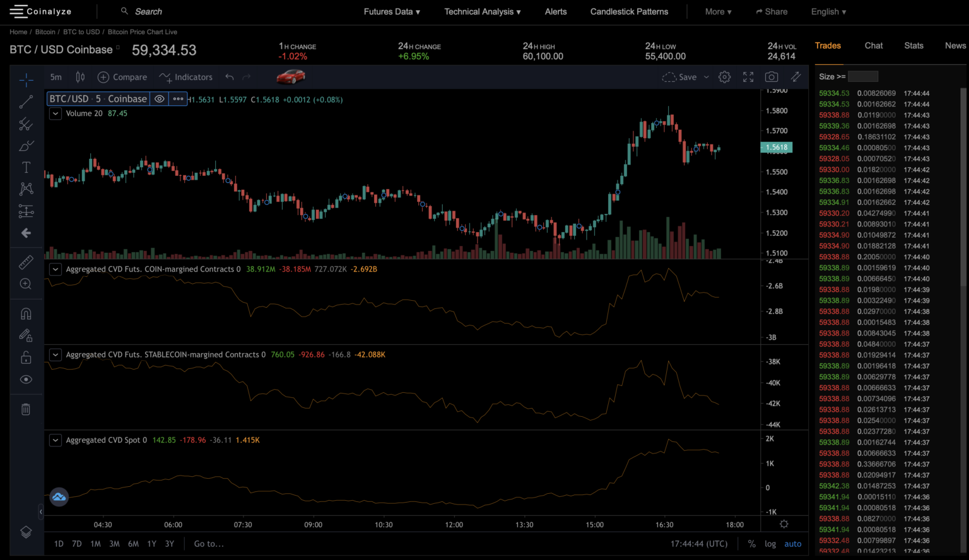The width and height of the screenshot is (969, 560).
Task: Collapse the Volume 20 indicator legend
Action: pos(56,114)
